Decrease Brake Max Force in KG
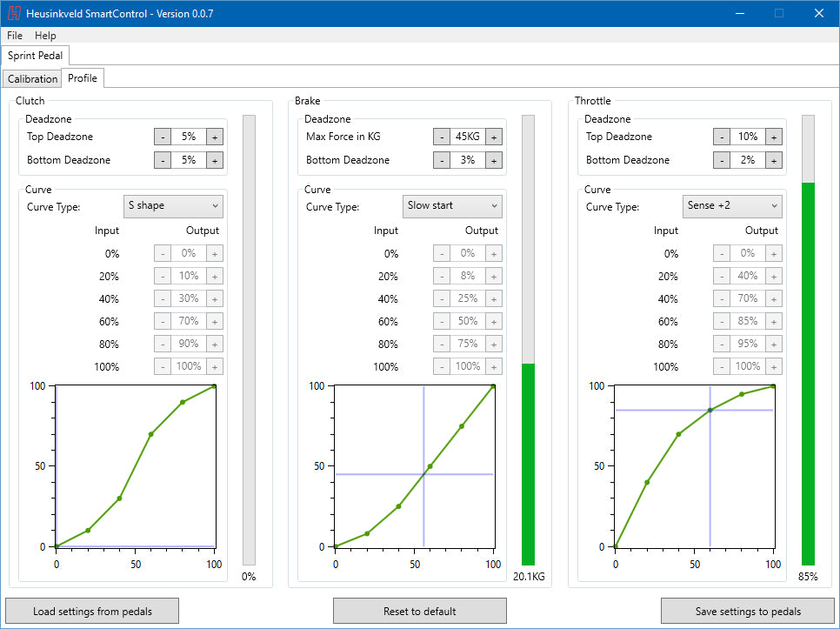This screenshot has width=840, height=629. coord(442,137)
